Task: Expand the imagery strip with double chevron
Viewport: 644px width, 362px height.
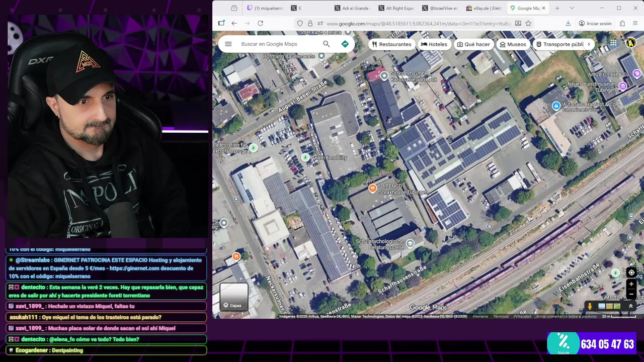Action: [630, 306]
